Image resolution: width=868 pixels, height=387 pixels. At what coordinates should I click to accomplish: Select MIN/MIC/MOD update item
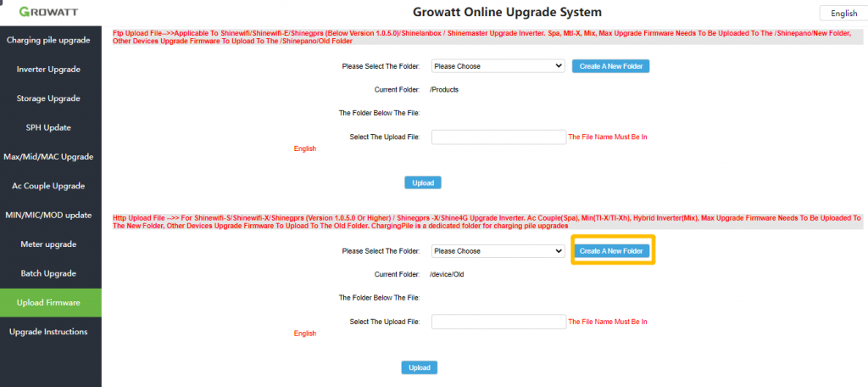48,215
